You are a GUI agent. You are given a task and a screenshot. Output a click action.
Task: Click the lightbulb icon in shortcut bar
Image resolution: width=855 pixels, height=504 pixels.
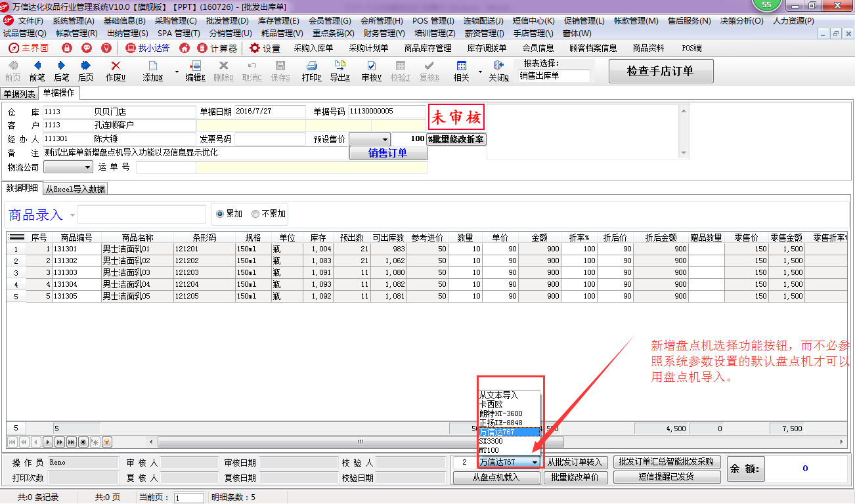(x=106, y=48)
